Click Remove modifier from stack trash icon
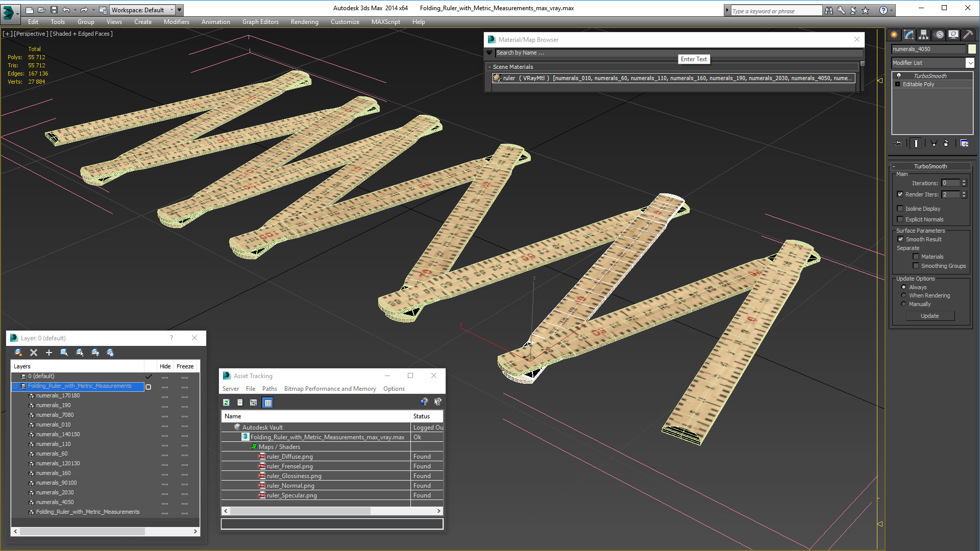This screenshot has height=551, width=980. pyautogui.click(x=946, y=143)
